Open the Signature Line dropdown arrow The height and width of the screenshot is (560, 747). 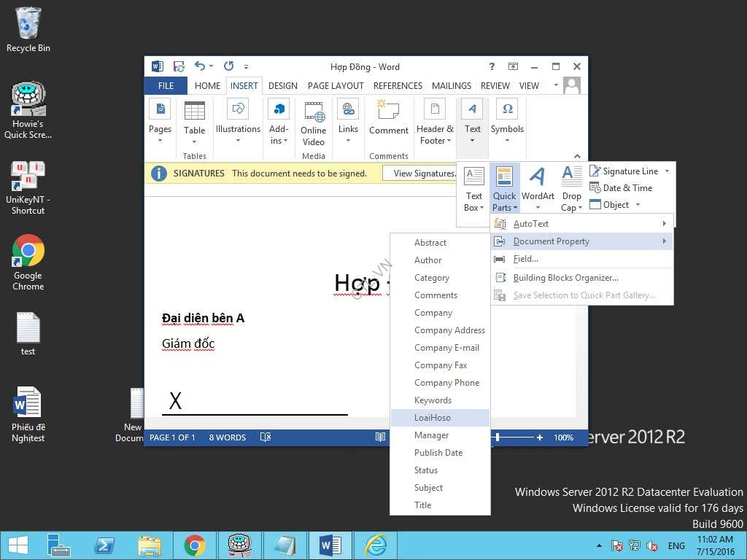[x=667, y=171]
